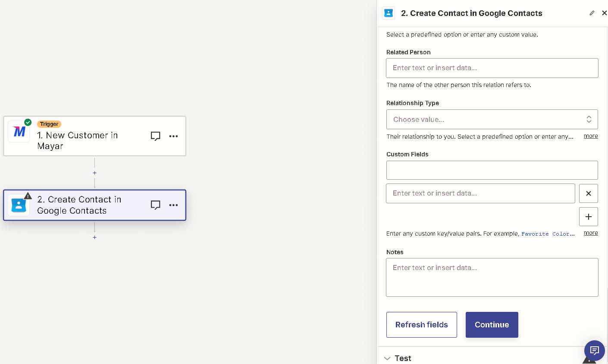Screen dimensions: 608x364
Task: Click the Custom Fields value input
Action: click(480, 193)
